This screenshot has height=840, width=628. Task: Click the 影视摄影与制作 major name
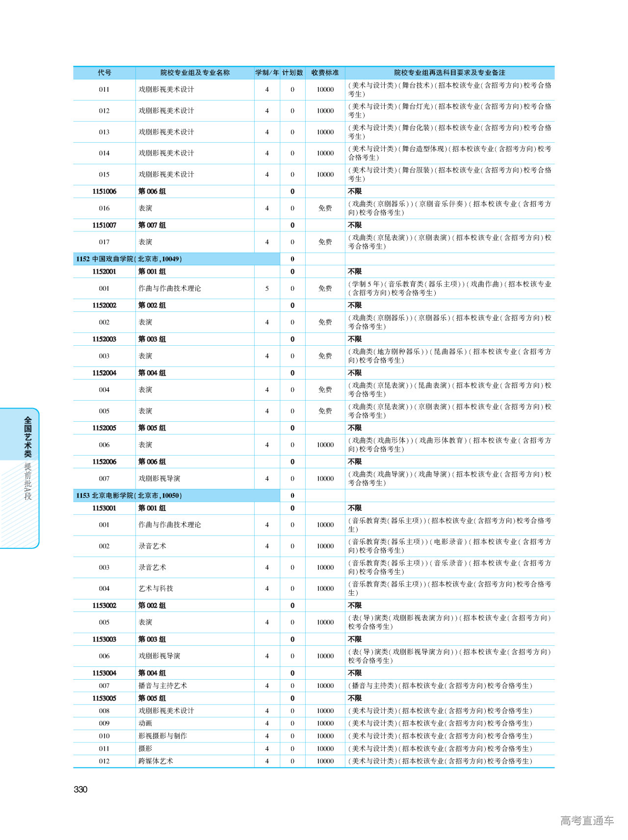click(162, 736)
